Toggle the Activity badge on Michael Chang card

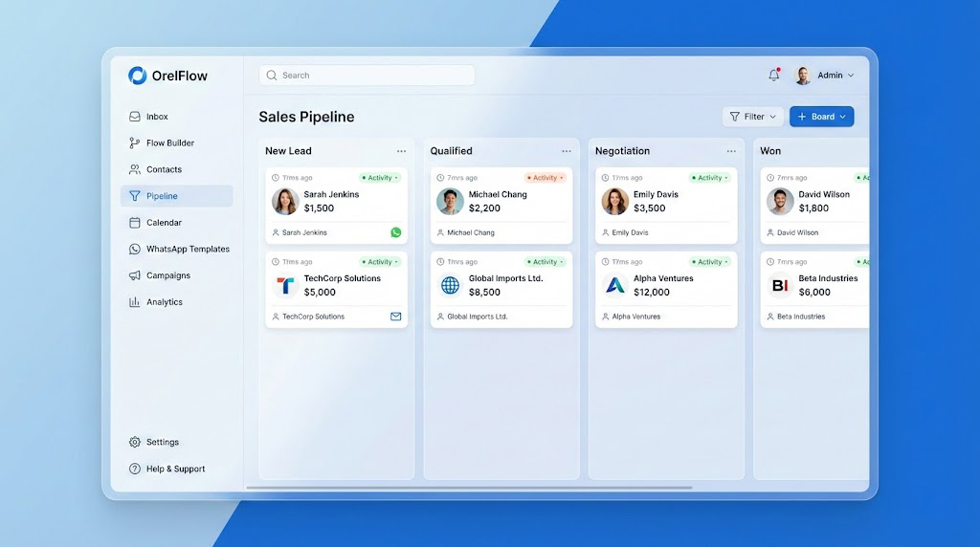pyautogui.click(x=546, y=178)
